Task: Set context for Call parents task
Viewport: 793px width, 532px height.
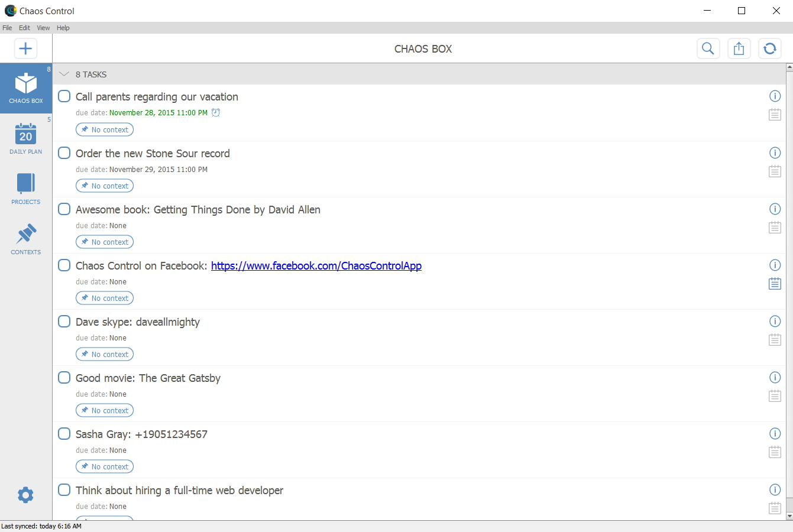Action: tap(105, 129)
